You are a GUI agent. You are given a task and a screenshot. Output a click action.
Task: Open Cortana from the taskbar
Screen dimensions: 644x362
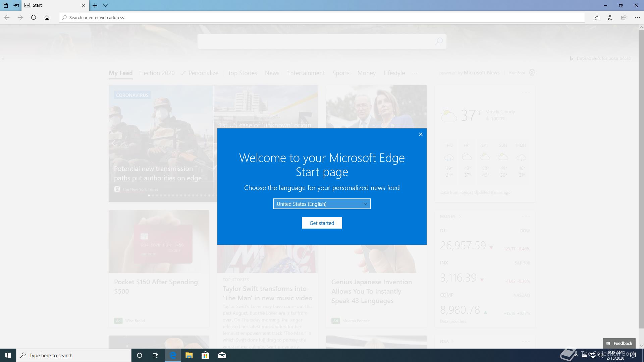(140, 355)
